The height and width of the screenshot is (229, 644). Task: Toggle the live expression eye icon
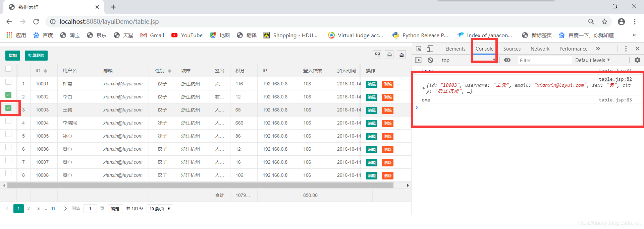click(507, 60)
